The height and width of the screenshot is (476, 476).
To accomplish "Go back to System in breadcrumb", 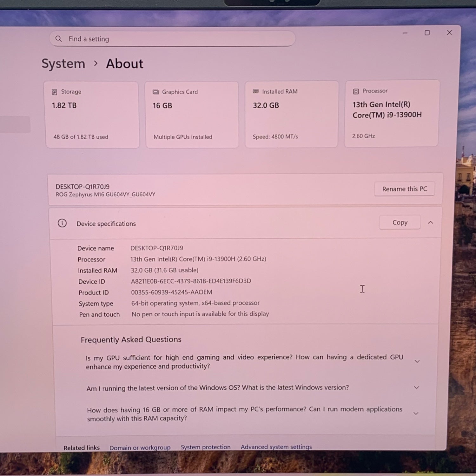I will click(x=63, y=64).
